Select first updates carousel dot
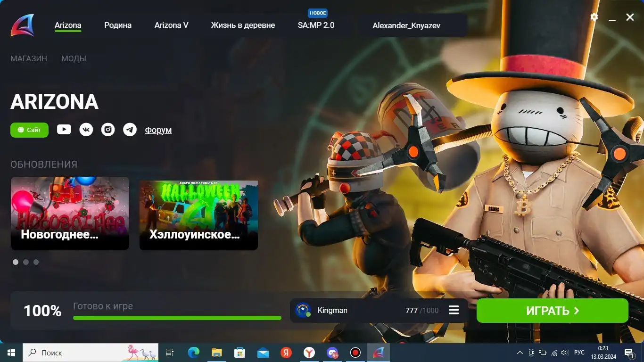This screenshot has width=644, height=362. click(16, 262)
